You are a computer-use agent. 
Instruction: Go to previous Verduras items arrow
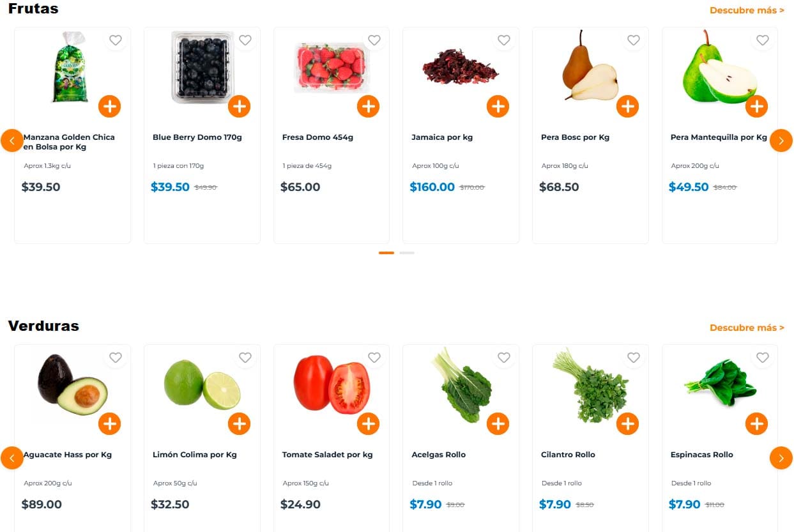tap(12, 458)
